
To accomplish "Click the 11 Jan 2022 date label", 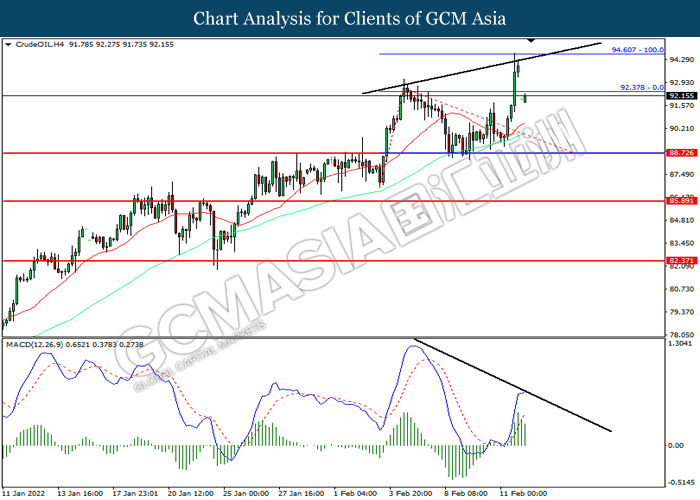I will click(24, 493).
